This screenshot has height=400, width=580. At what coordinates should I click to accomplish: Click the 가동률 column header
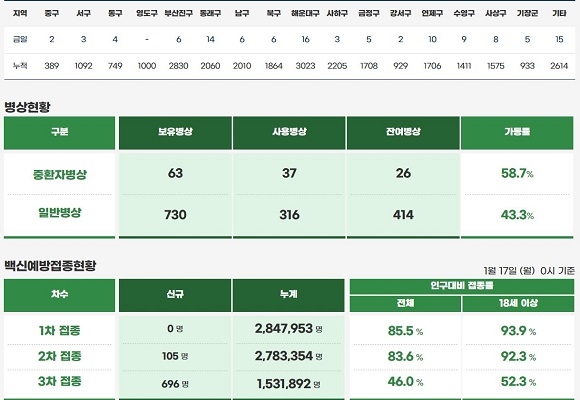click(517, 133)
